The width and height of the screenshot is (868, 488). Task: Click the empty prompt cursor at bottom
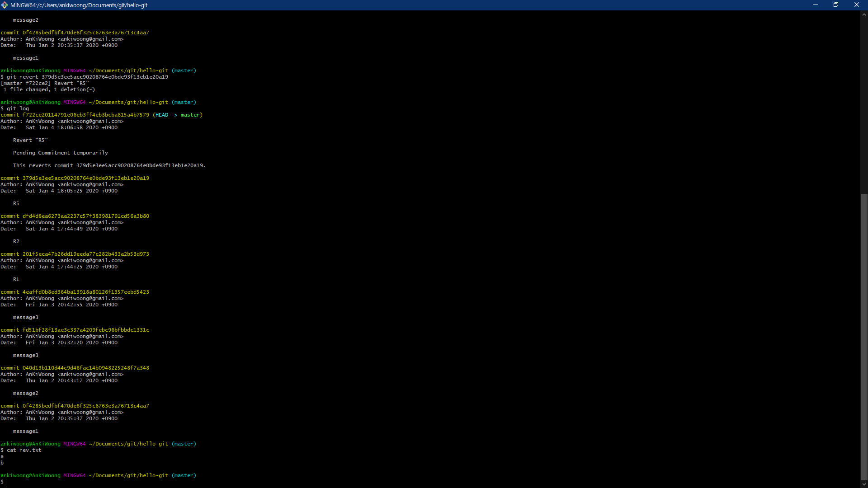[7, 482]
